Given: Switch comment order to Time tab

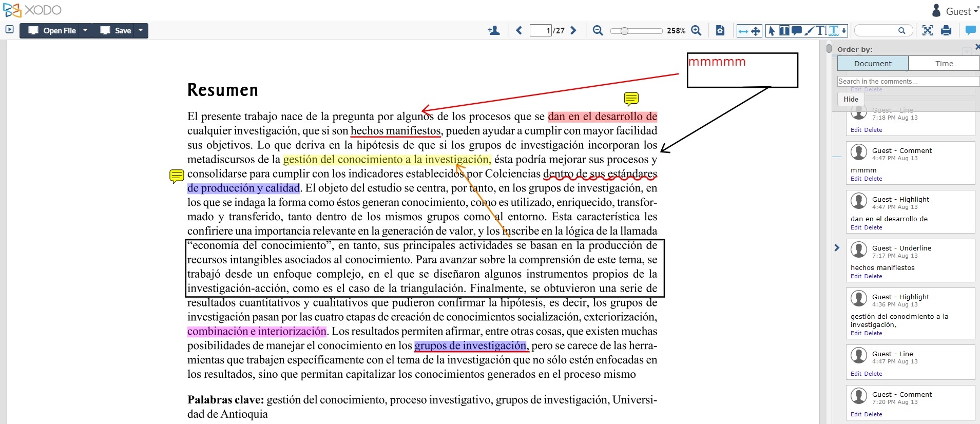Looking at the screenshot, I should (944, 64).
